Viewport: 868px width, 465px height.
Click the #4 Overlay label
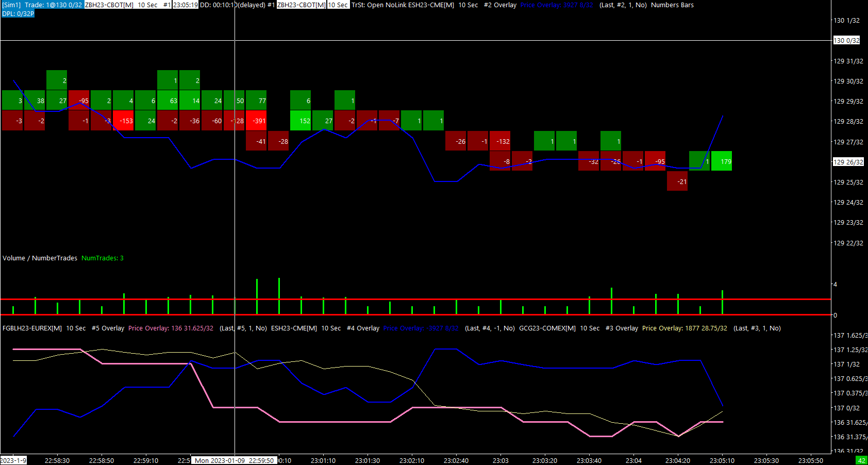coord(363,328)
